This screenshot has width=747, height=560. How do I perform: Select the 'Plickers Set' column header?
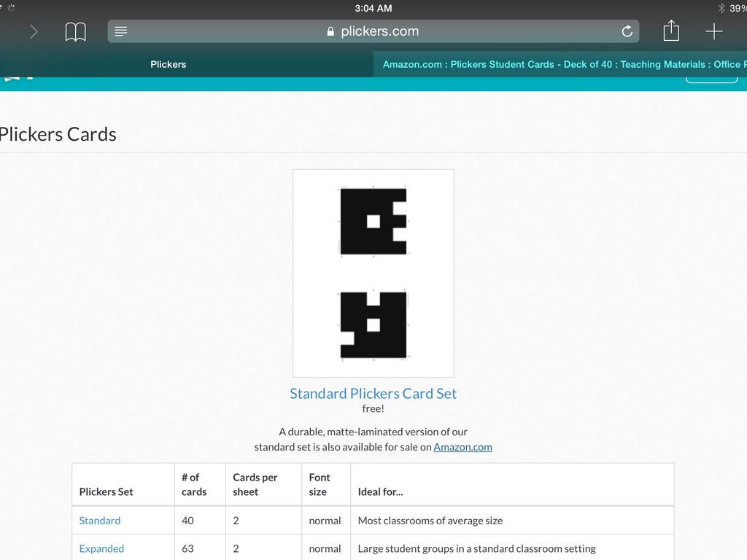point(106,491)
